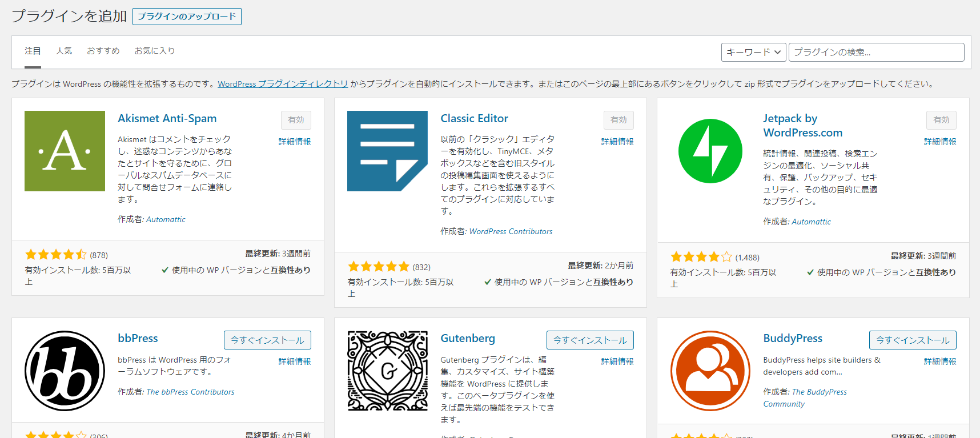Screen dimensions: 980x438
Task: Switch to the お気に入り tab
Action: [x=155, y=51]
